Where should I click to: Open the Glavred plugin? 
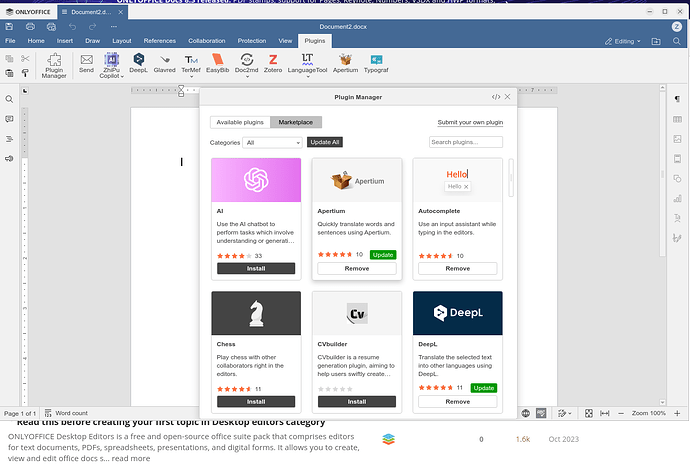tap(165, 63)
